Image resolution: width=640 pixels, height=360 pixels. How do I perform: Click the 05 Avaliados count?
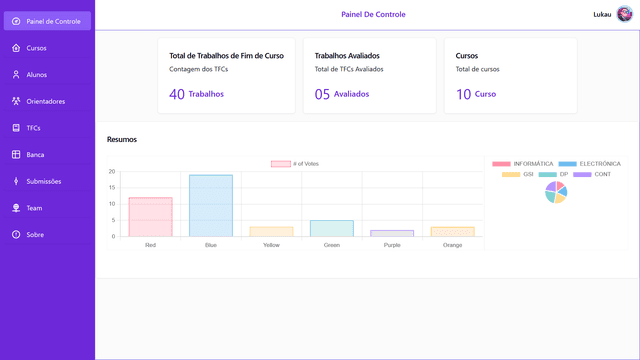point(342,94)
